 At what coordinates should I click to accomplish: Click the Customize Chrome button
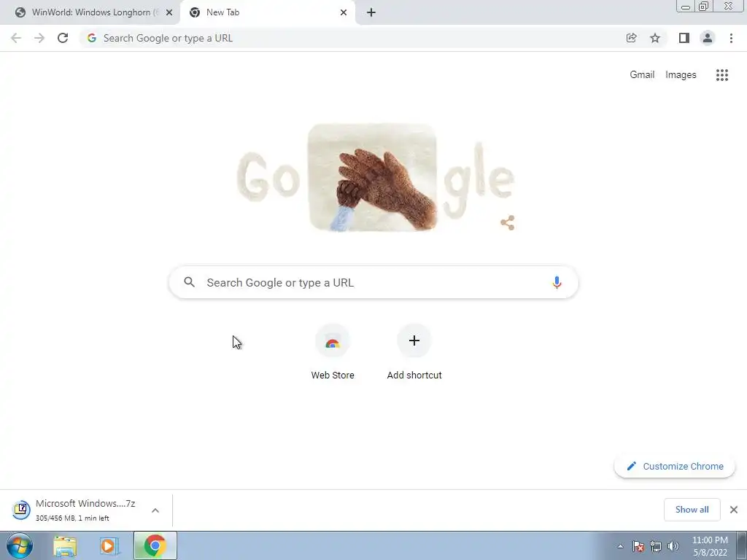[x=675, y=466]
